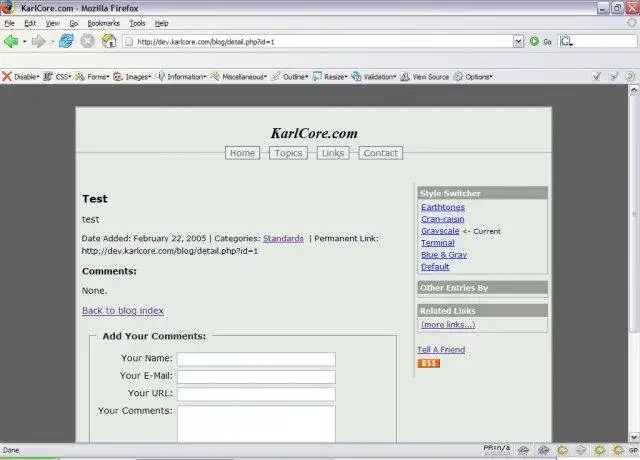The image size is (640, 460).
Task: Expand the Forms developer toolbar menu
Action: click(93, 77)
